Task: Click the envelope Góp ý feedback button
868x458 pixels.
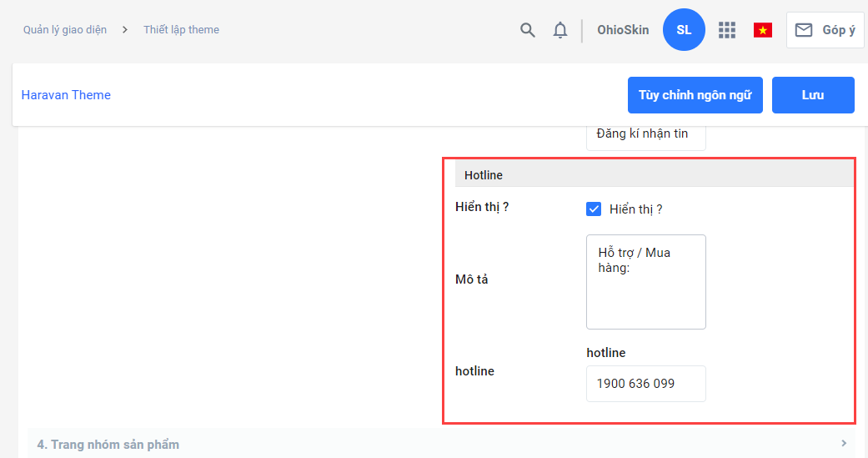Action: (825, 30)
